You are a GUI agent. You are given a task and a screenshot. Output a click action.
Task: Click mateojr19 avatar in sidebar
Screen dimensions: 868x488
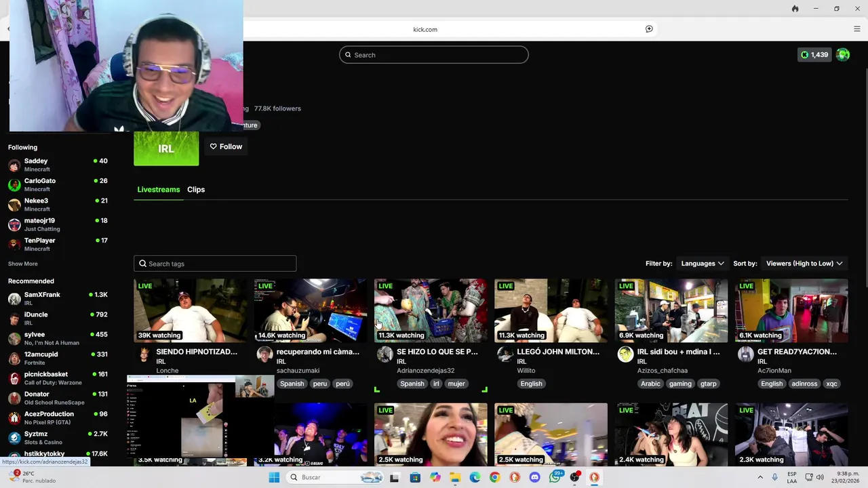pos(14,224)
